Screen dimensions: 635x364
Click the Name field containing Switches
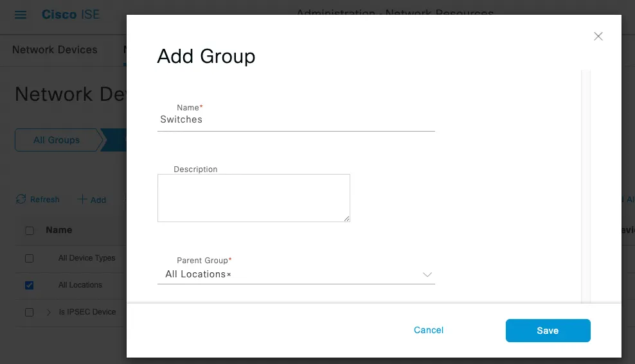pyautogui.click(x=296, y=119)
